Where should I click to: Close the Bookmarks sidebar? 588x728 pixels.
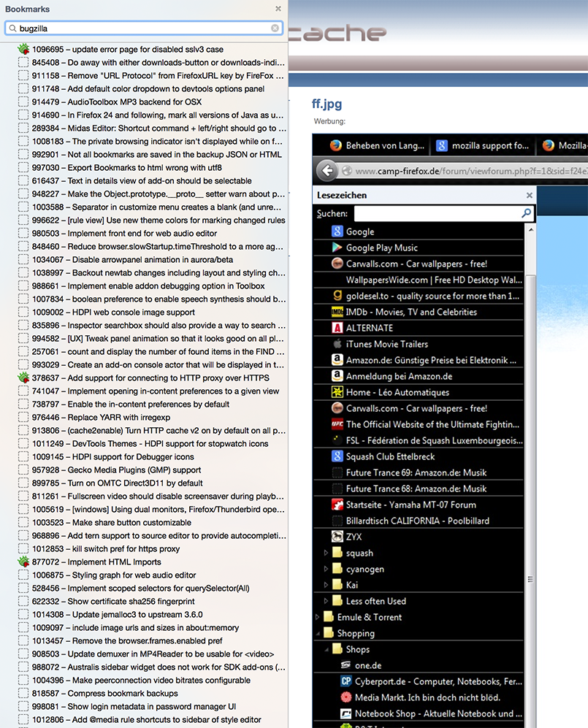[x=278, y=9]
